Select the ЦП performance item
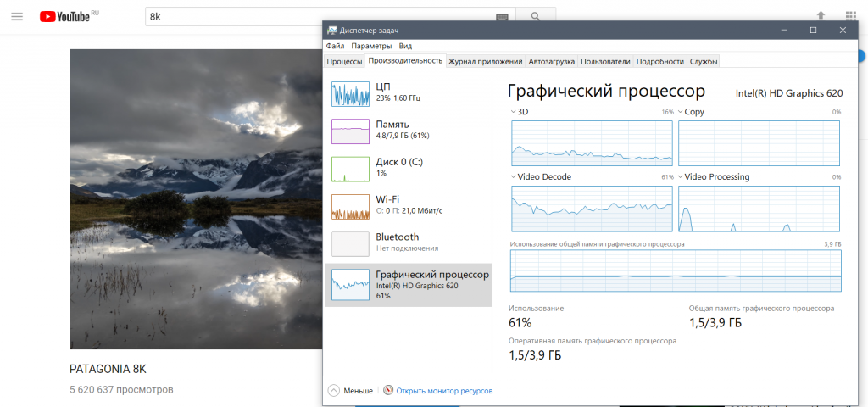 (409, 93)
